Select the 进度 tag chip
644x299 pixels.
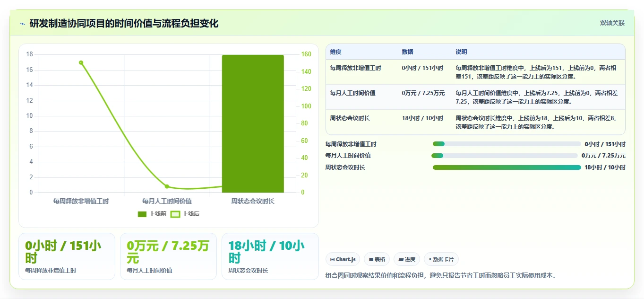[x=407, y=259]
